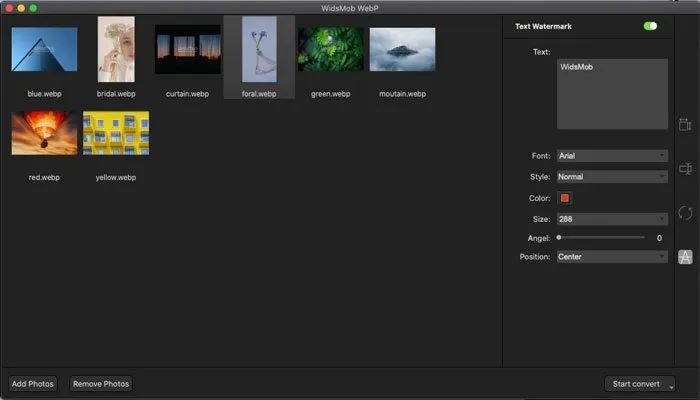Screen dimensions: 700x400
Task: Expand the Start convert options arrow
Action: tap(671, 387)
